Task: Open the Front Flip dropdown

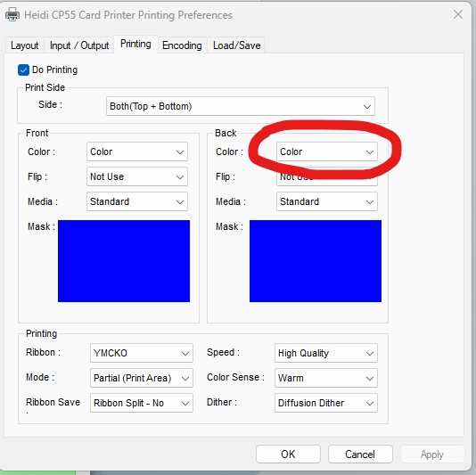Action: 137,176
